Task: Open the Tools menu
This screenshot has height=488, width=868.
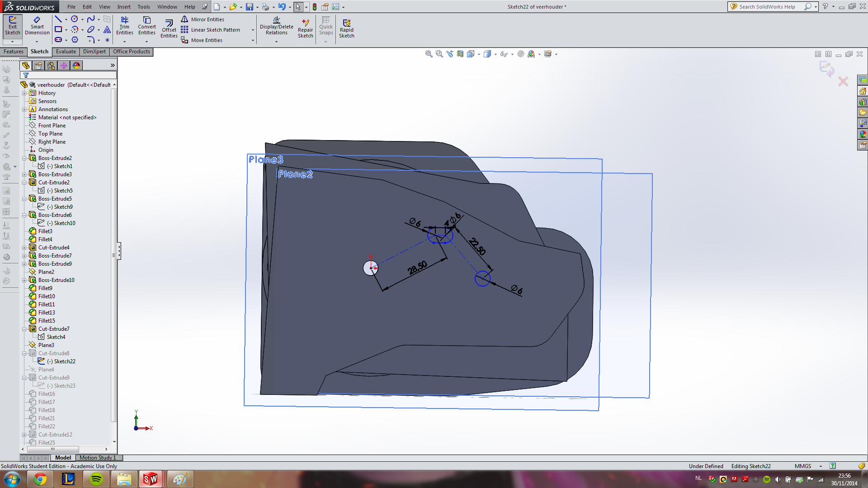Action: click(x=144, y=7)
